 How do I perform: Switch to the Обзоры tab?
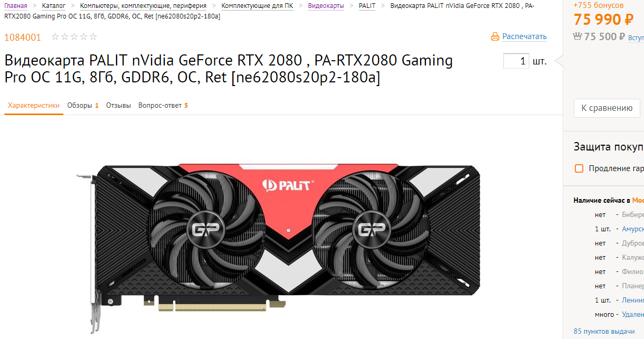coord(83,106)
